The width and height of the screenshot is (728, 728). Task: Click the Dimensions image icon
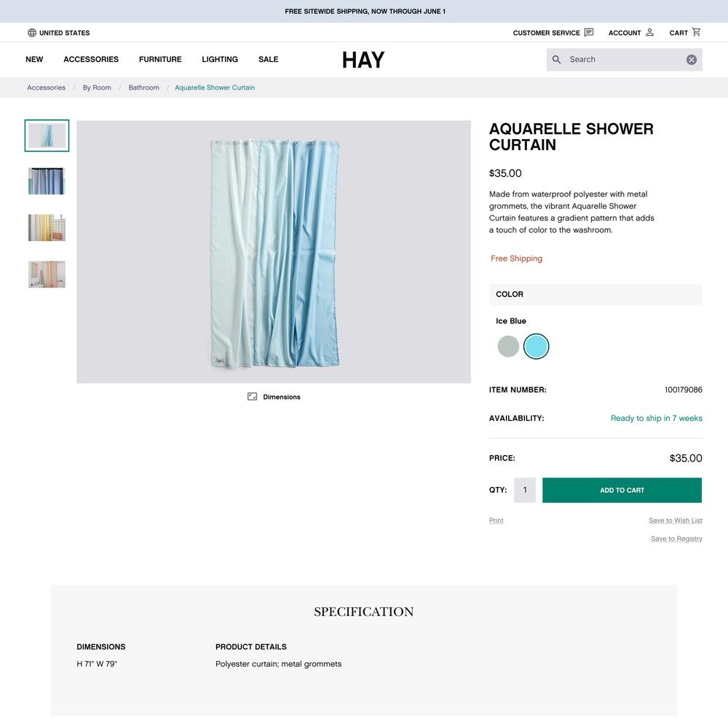252,397
